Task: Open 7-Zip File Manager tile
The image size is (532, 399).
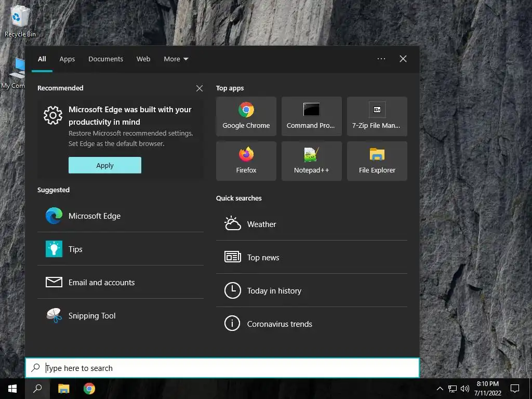Action: [377, 116]
